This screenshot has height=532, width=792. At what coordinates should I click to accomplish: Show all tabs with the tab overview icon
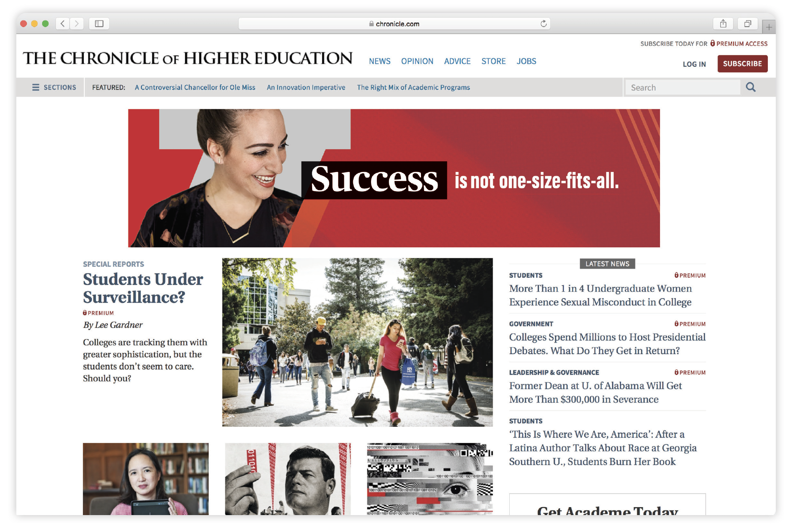click(x=747, y=24)
